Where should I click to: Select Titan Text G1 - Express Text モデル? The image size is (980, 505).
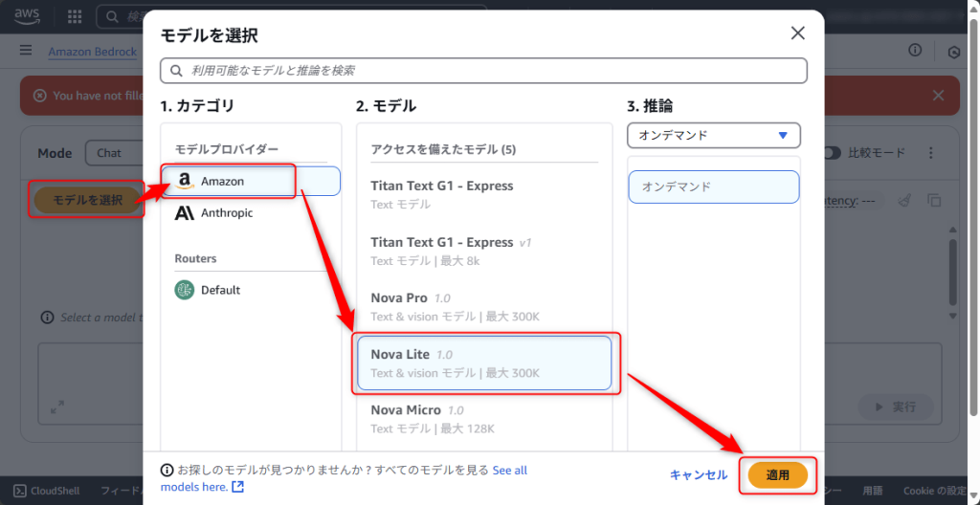[x=483, y=194]
